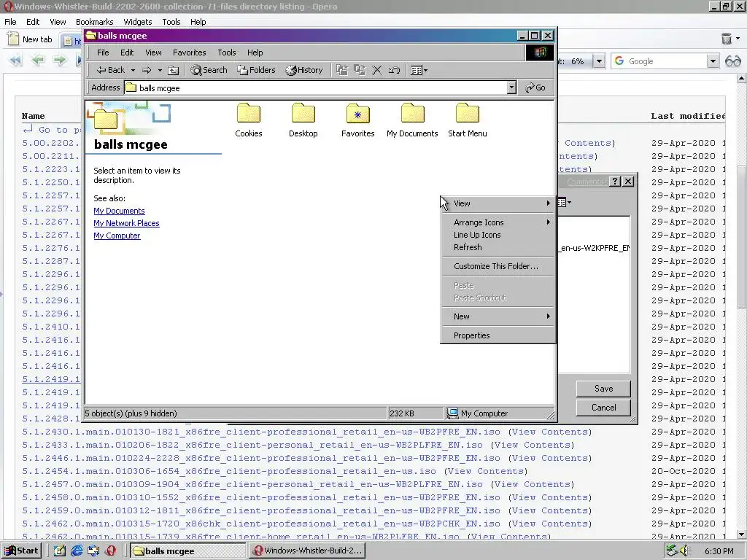The width and height of the screenshot is (747, 560).
Task: Open the Bookmarks menu in Opera
Action: (94, 22)
